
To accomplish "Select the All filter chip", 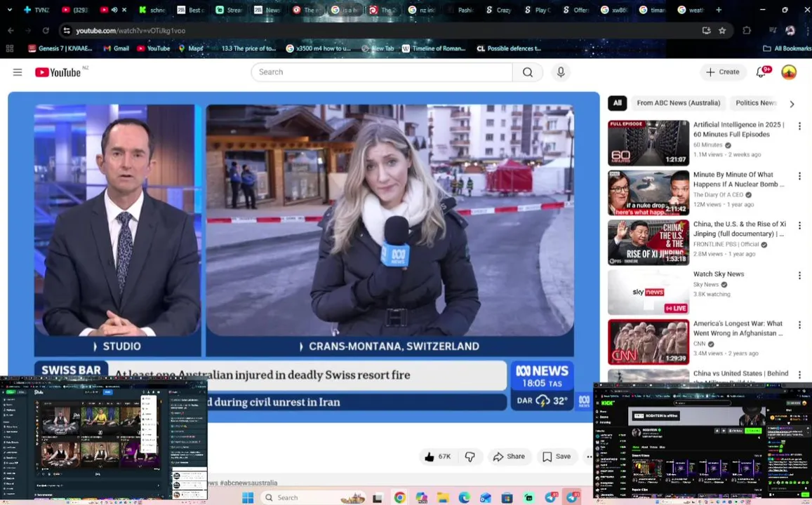I will pos(617,103).
